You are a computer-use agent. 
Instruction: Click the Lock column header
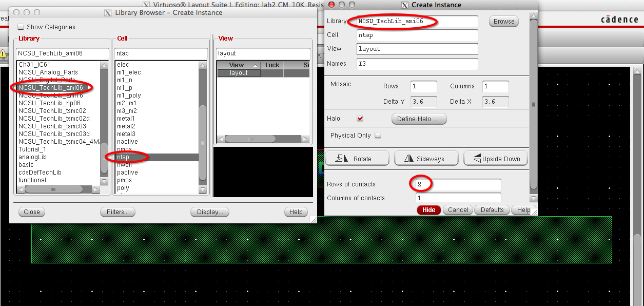click(272, 65)
